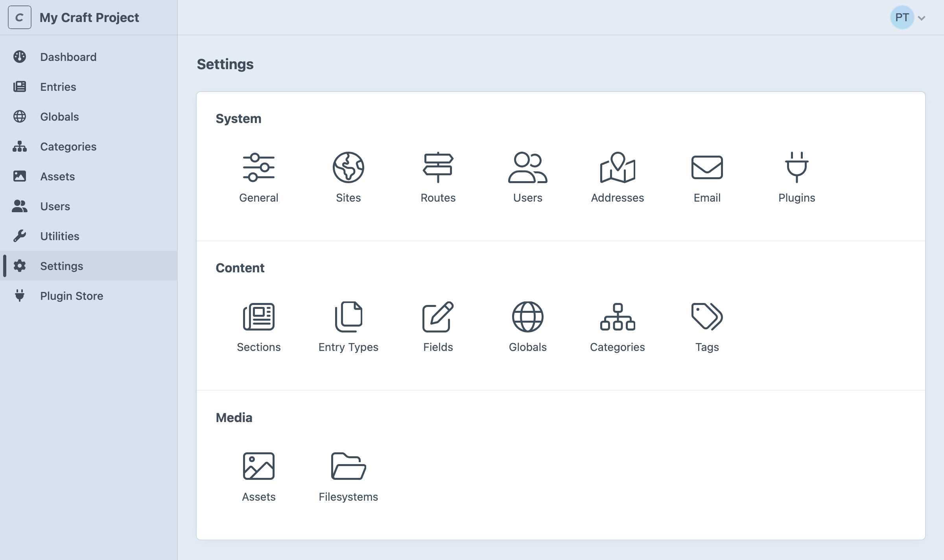
Task: Go to Categories in the sidebar
Action: [x=88, y=147]
